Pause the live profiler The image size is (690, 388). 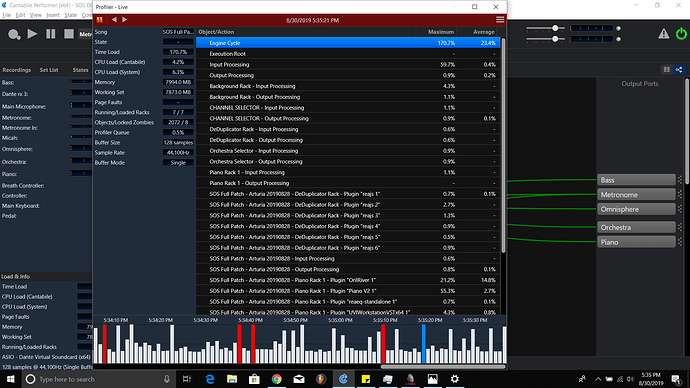point(99,20)
